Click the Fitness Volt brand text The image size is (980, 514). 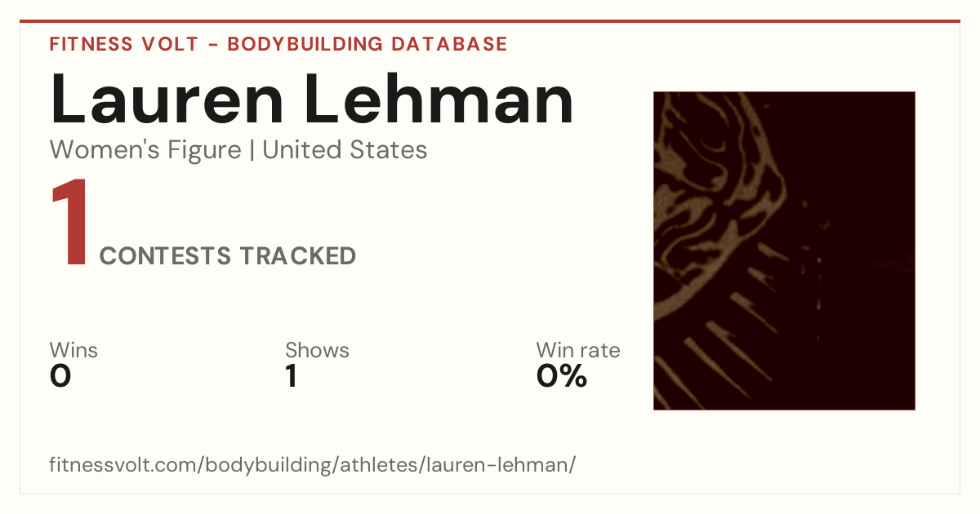(x=124, y=44)
